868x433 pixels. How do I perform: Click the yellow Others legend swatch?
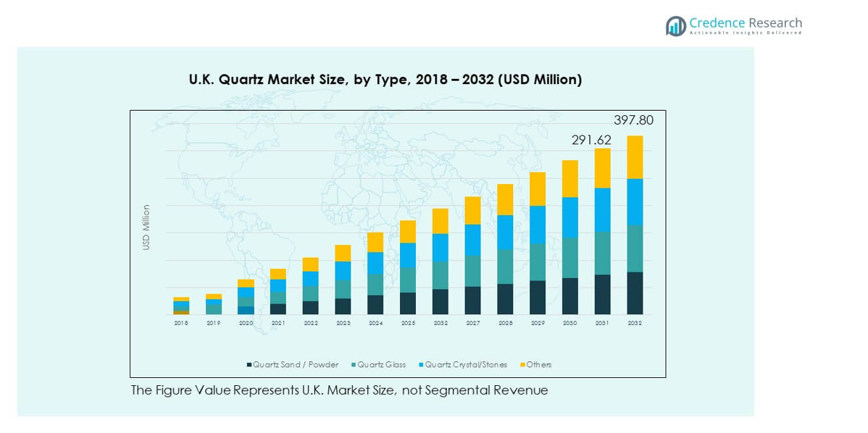click(522, 365)
